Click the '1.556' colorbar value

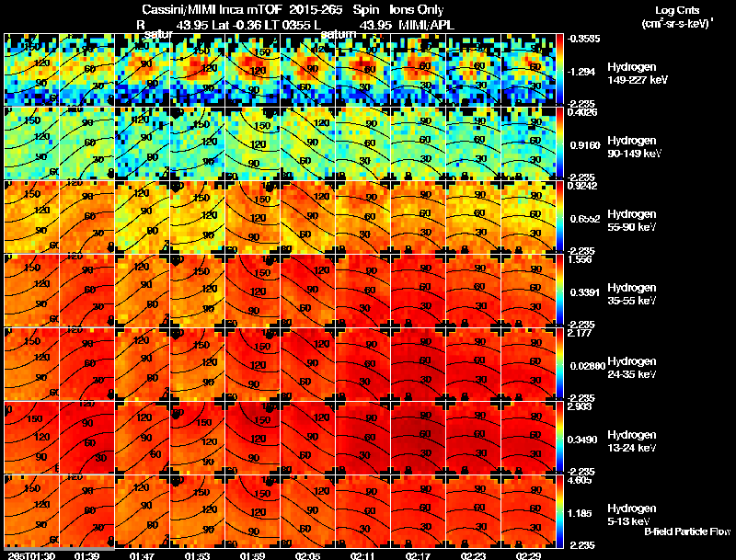[x=580, y=259]
